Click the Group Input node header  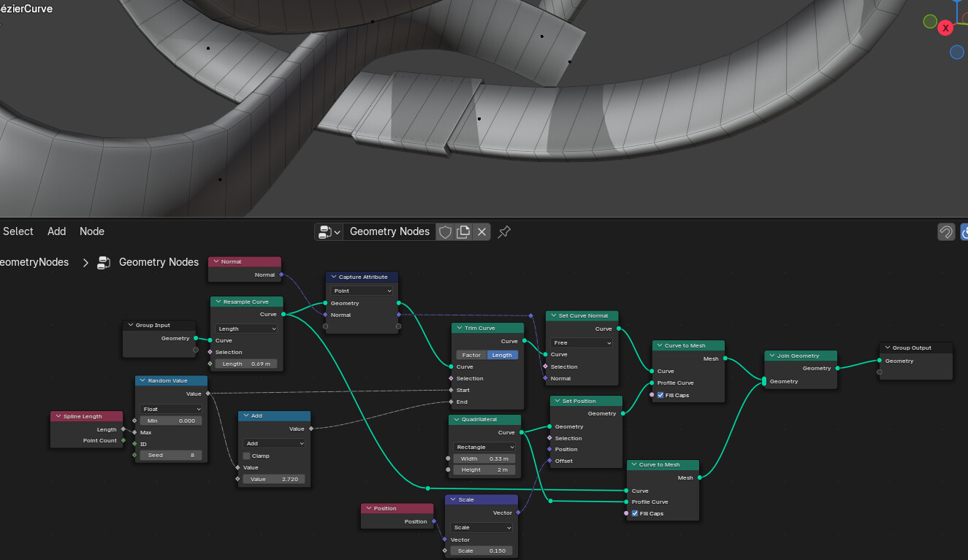(x=159, y=325)
